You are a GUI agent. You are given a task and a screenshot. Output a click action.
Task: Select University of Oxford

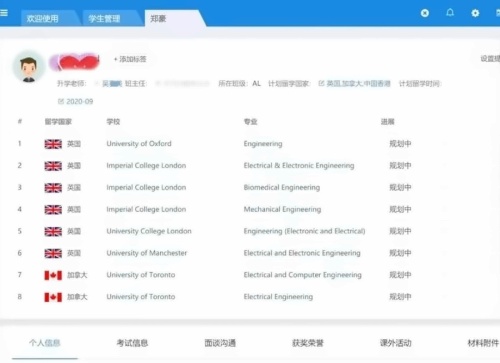[139, 144]
